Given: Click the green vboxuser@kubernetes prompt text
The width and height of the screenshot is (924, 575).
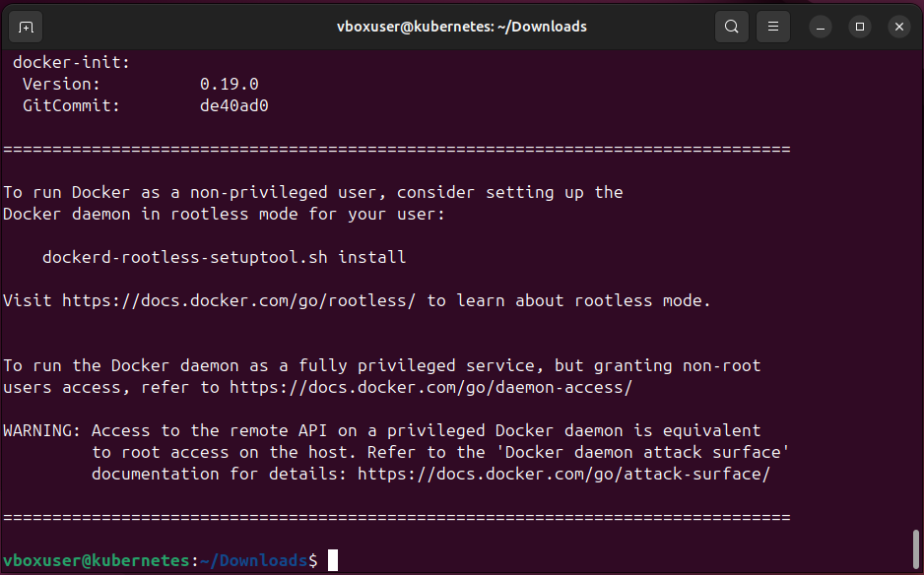Looking at the screenshot, I should click(x=96, y=560).
